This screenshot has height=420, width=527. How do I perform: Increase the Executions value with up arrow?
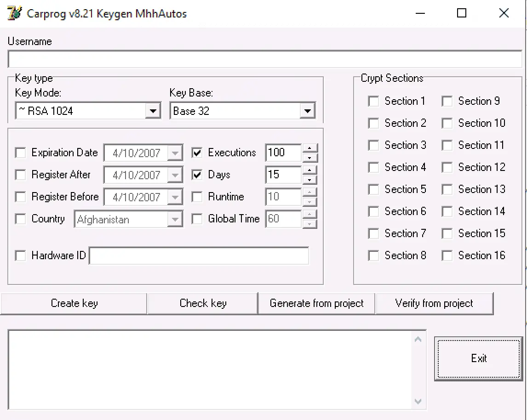310,148
